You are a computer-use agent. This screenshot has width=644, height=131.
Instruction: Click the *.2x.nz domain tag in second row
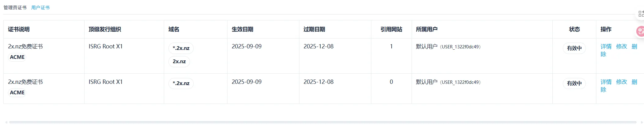(x=181, y=83)
